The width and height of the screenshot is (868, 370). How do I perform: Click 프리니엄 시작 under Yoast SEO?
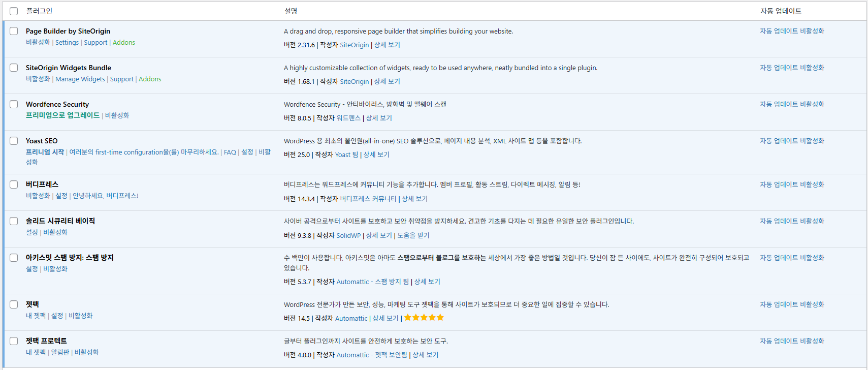click(45, 152)
